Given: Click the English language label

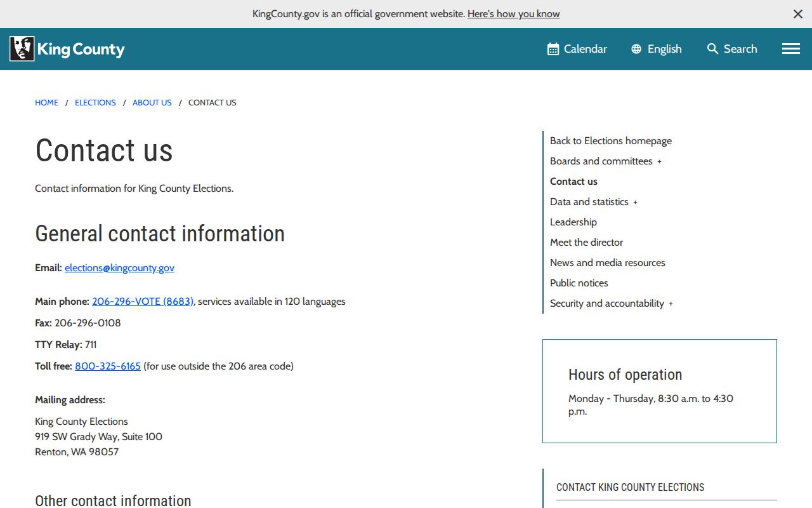Looking at the screenshot, I should coord(665,49).
